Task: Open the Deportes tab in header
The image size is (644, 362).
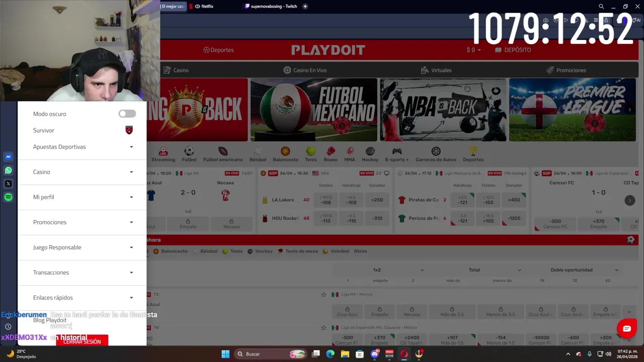Action: tap(218, 50)
